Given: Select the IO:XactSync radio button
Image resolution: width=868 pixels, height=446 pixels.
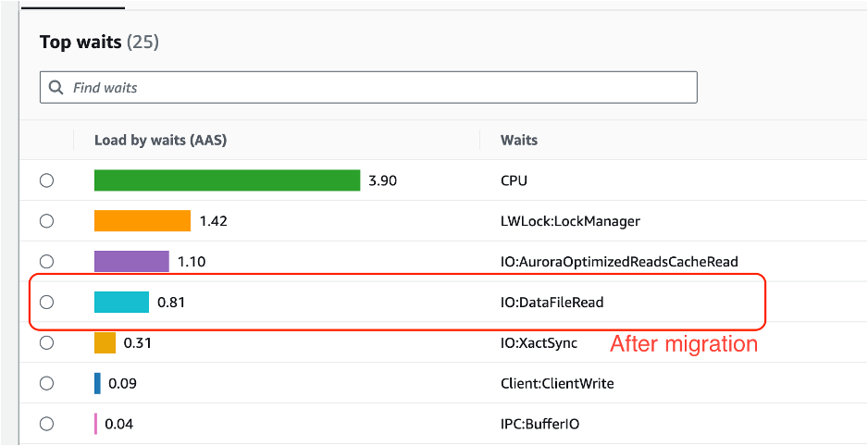Looking at the screenshot, I should (46, 342).
